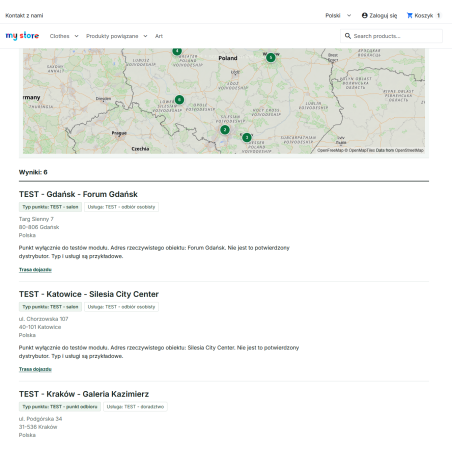The width and height of the screenshot is (452, 452).
Task: Open the Clothes menu
Action: [x=59, y=36]
